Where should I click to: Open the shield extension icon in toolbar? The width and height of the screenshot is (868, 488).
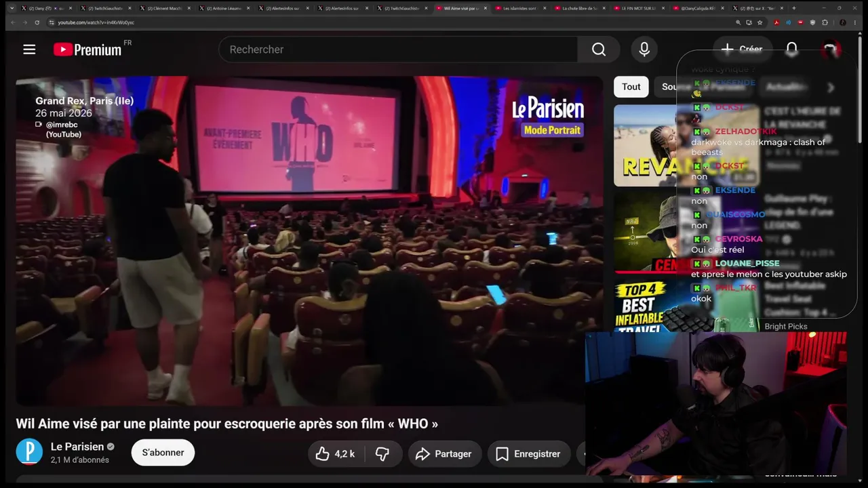click(x=813, y=22)
